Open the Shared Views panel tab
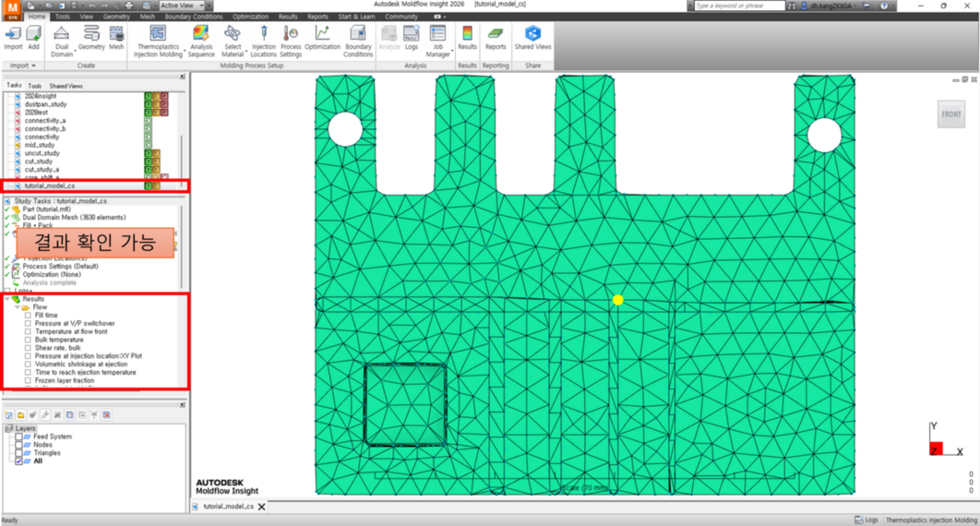The width and height of the screenshot is (980, 526). [x=66, y=86]
